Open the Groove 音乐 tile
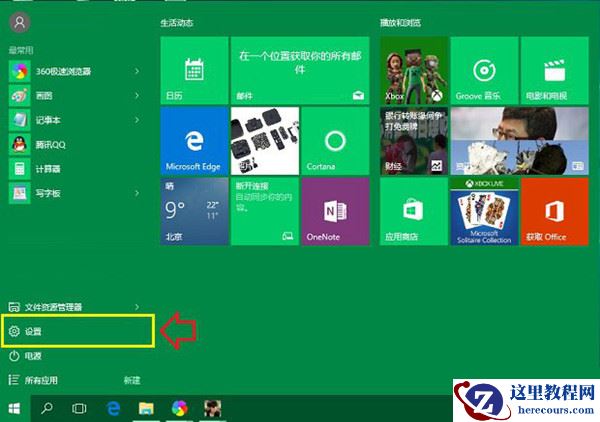 coord(484,70)
